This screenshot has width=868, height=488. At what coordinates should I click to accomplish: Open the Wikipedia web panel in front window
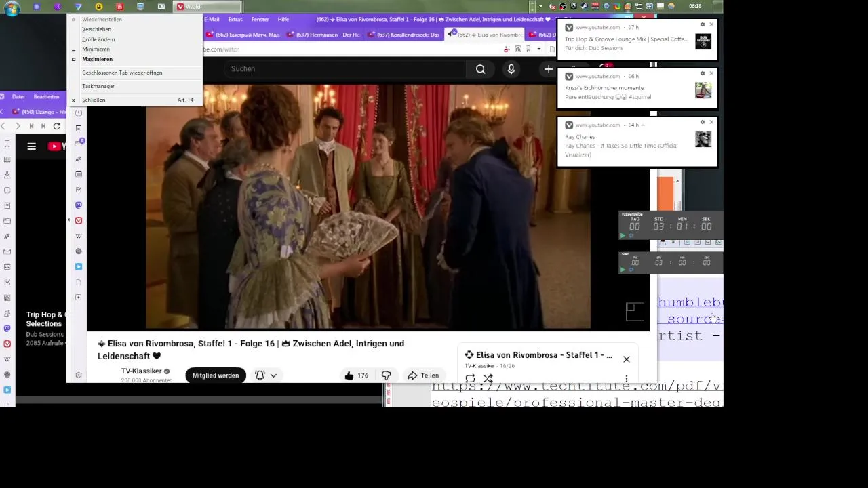[79, 236]
